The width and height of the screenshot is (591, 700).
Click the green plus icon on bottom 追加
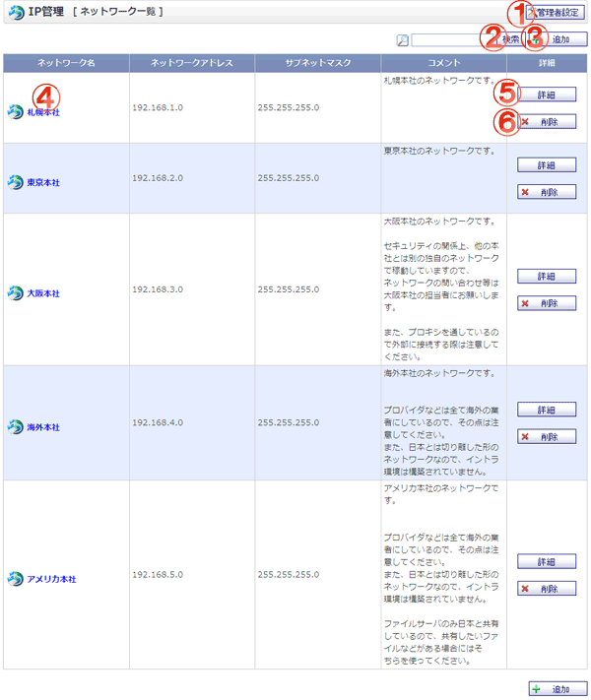coord(537,689)
